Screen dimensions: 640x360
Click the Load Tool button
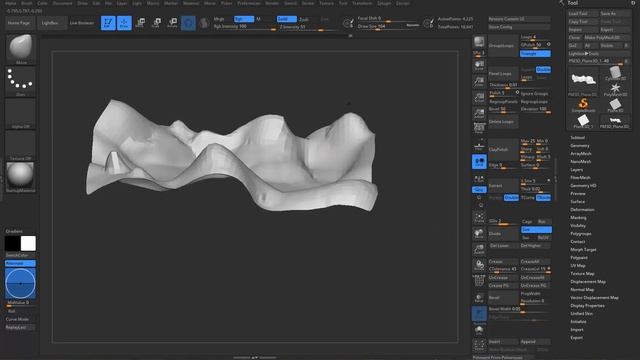coord(583,13)
